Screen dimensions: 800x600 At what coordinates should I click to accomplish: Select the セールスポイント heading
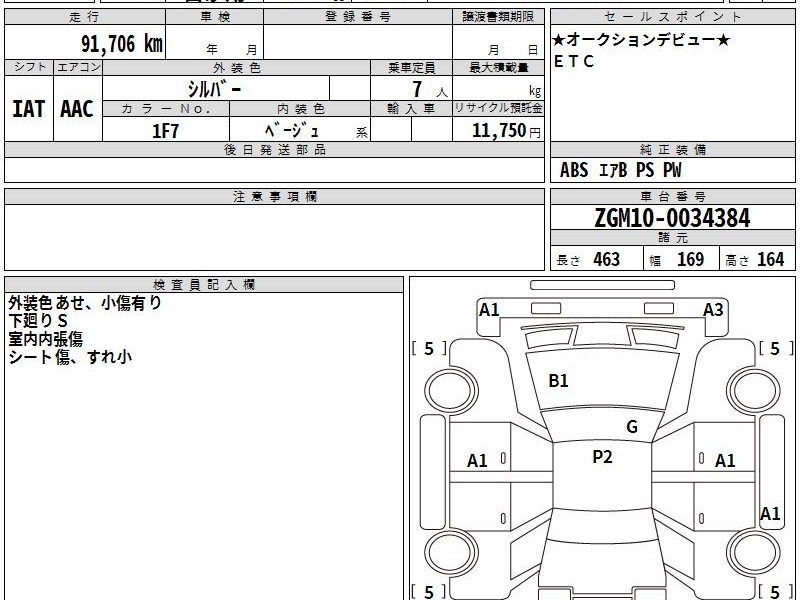[672, 17]
